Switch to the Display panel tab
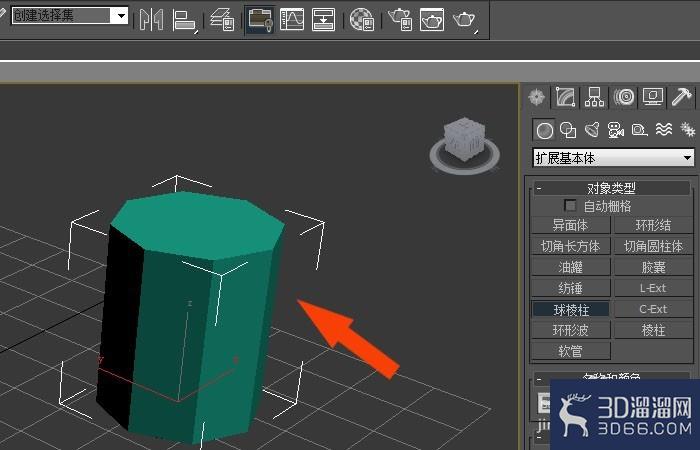Viewport: 700px width, 450px height. pos(653,97)
